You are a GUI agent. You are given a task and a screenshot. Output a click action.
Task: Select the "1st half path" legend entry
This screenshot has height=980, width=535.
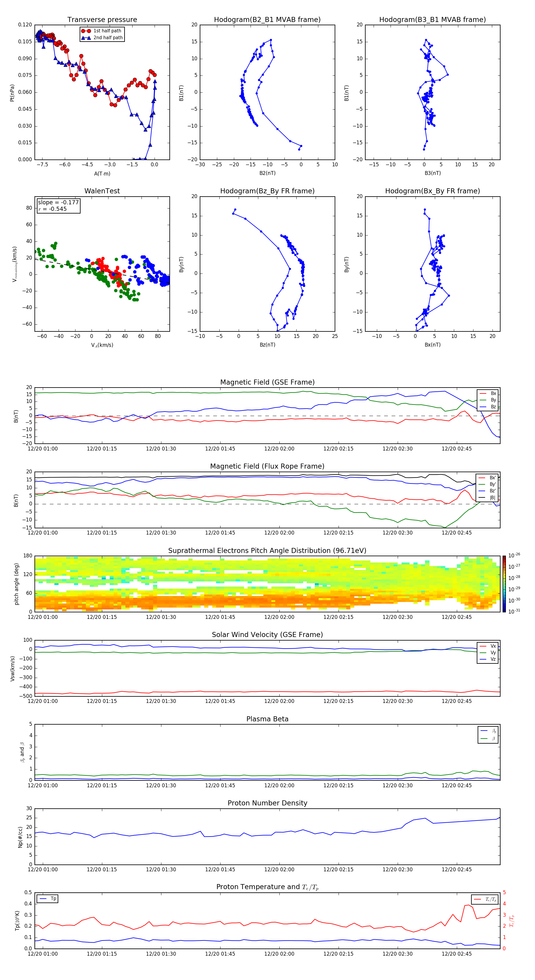(x=102, y=31)
